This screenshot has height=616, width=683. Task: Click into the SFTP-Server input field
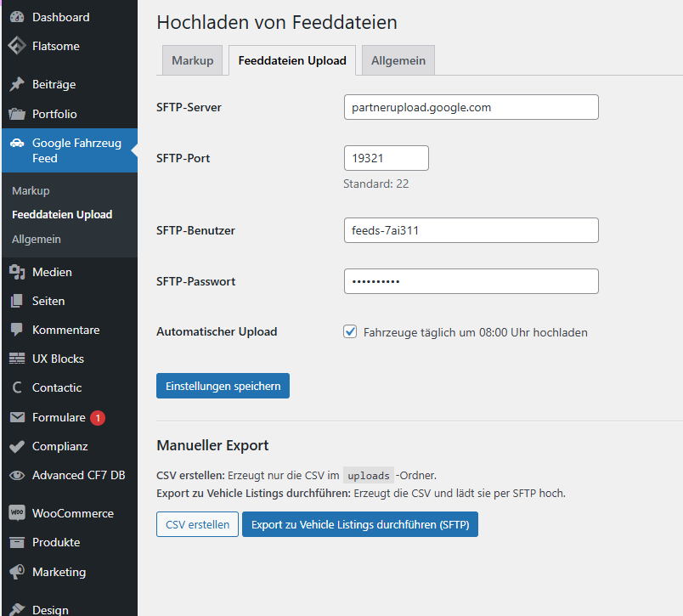click(x=471, y=107)
